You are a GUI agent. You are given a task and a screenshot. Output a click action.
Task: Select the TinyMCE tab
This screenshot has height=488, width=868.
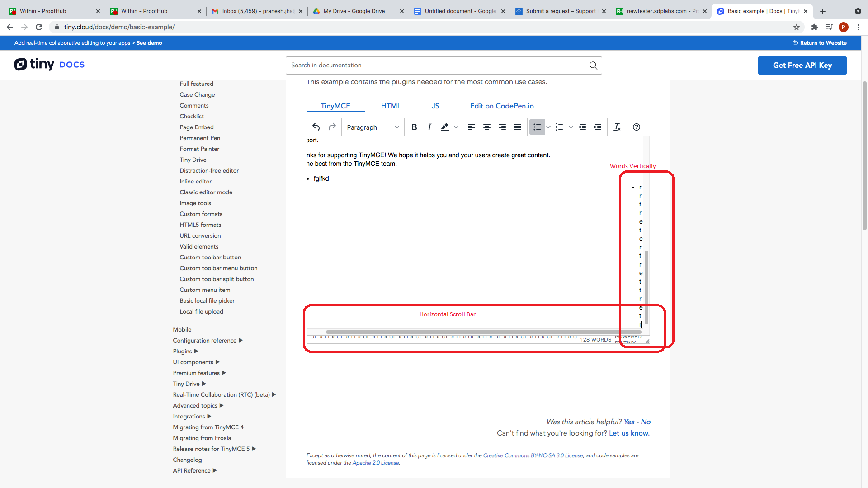[335, 106]
